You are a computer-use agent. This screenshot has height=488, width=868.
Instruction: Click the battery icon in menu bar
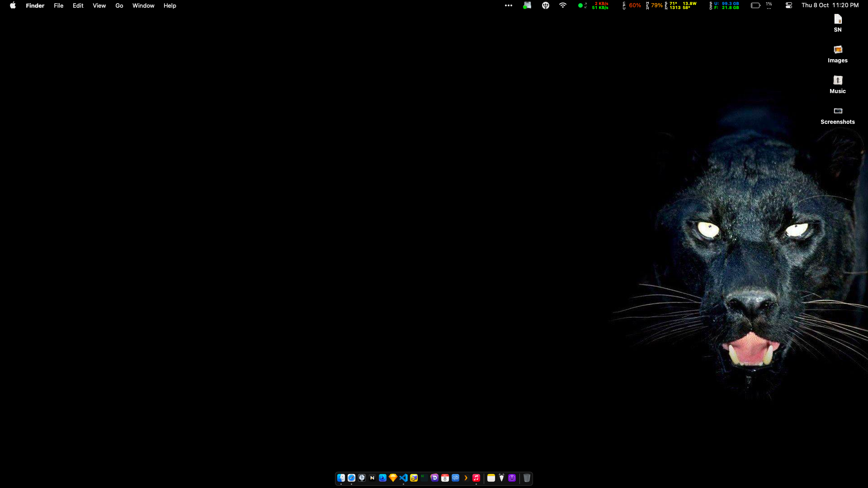pos(755,5)
